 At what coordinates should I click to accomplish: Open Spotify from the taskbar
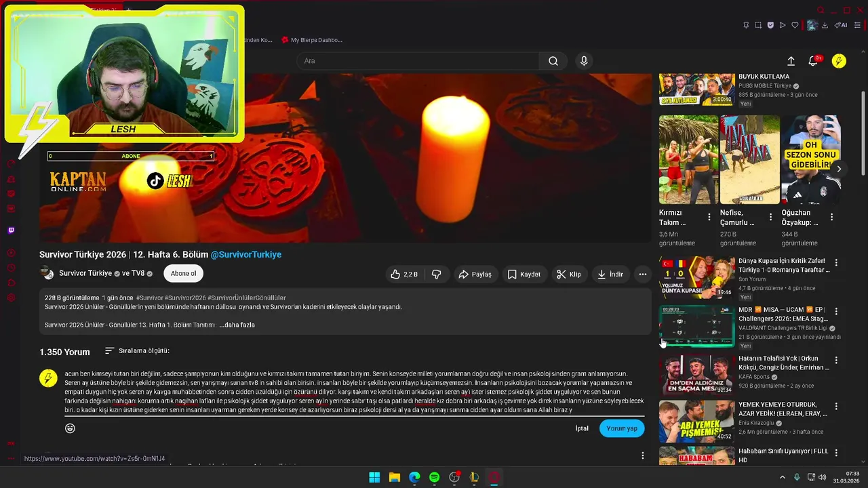pos(435,477)
